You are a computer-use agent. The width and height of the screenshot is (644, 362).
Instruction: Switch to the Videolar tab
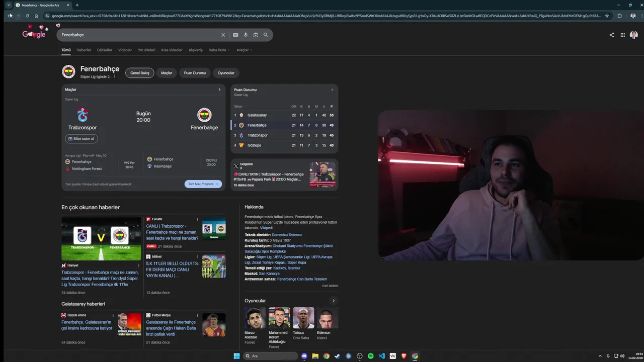tap(125, 50)
